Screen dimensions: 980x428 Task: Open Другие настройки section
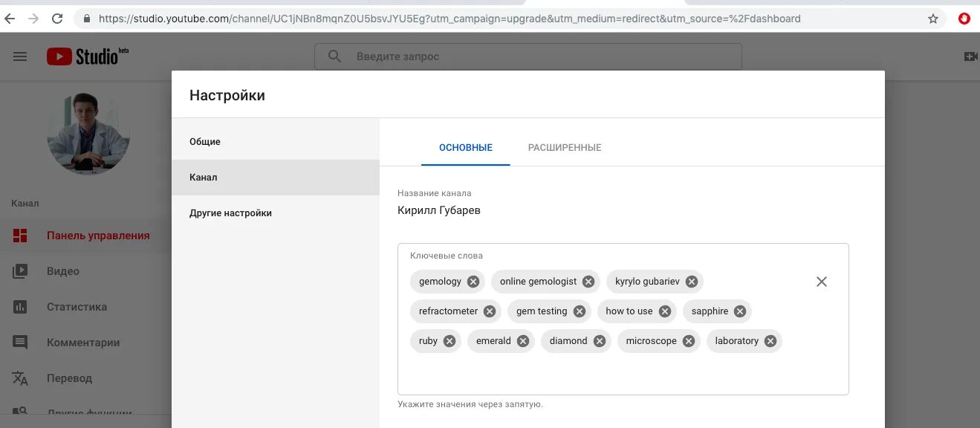(276, 213)
